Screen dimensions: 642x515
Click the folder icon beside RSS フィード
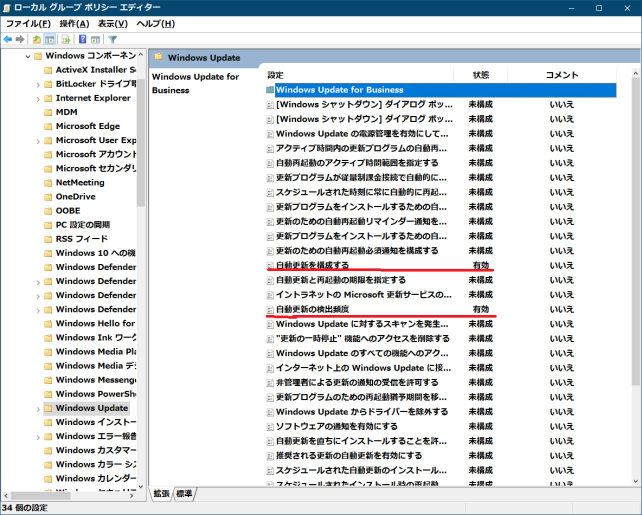(x=48, y=239)
